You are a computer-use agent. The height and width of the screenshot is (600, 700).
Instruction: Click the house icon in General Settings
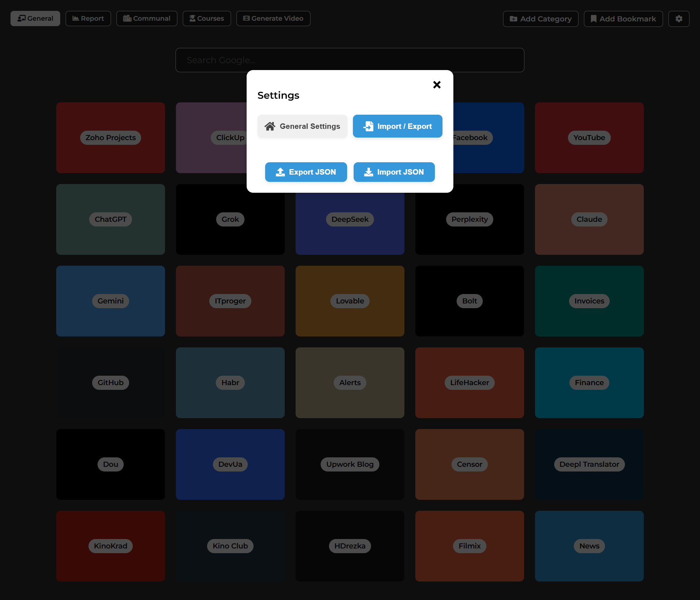(270, 126)
